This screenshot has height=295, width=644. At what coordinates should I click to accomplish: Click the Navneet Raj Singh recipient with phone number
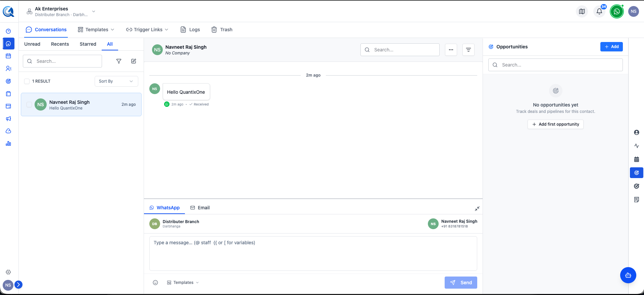pos(453,224)
